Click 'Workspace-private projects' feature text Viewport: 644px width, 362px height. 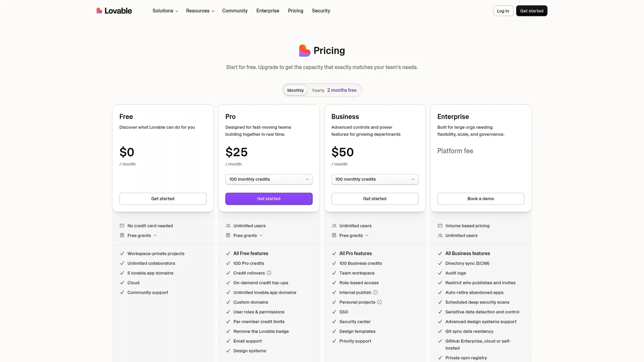pos(156,253)
